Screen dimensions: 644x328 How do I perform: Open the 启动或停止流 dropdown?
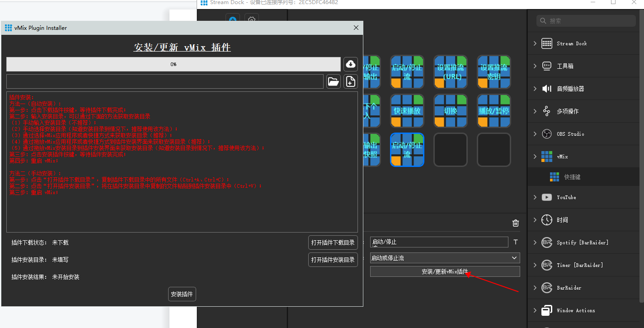tap(445, 258)
